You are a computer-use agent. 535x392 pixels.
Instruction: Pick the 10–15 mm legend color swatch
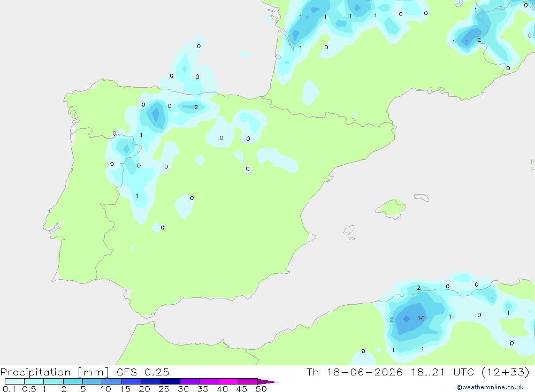pos(112,381)
